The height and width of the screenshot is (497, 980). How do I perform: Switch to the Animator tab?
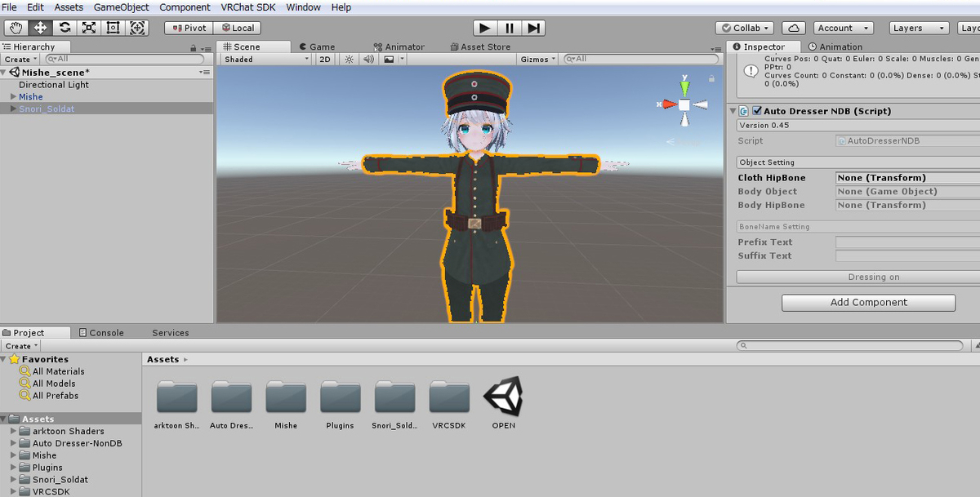coord(399,47)
